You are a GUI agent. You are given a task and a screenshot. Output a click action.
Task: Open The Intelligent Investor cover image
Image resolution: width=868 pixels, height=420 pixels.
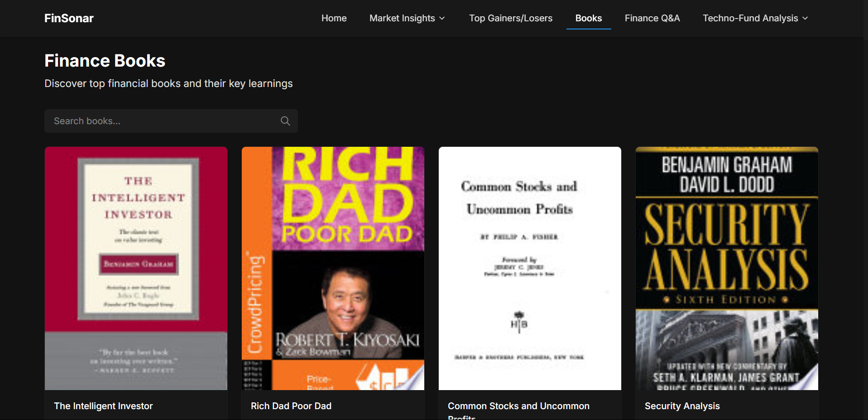pyautogui.click(x=136, y=268)
